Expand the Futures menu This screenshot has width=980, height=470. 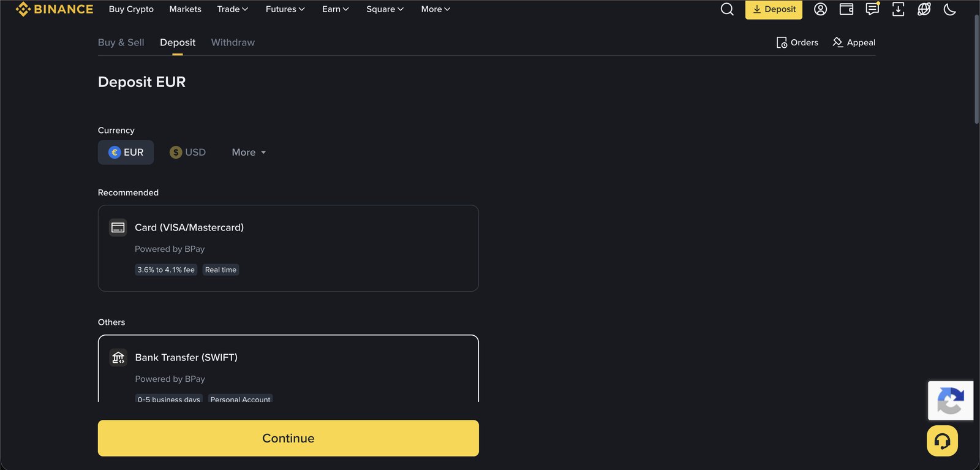285,9
